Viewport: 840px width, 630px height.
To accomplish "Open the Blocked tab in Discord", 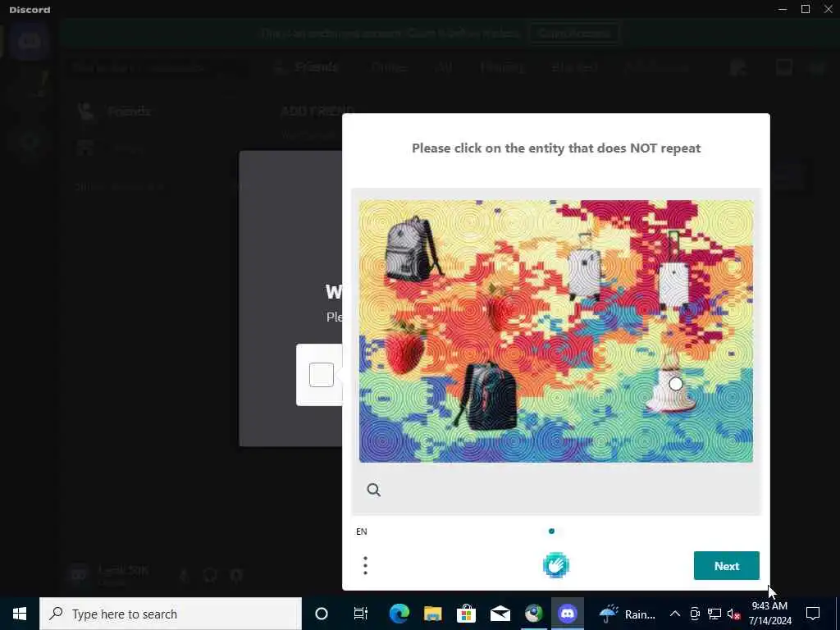I will [x=574, y=67].
